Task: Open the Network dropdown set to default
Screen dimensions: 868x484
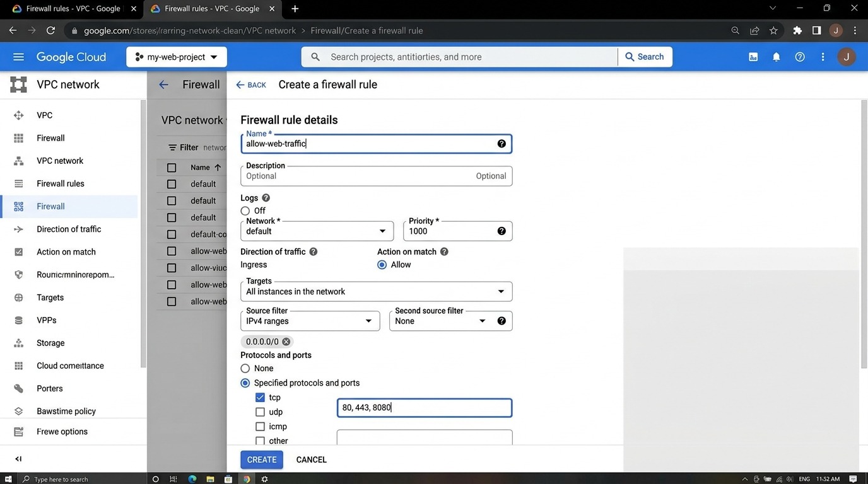Action: point(317,231)
